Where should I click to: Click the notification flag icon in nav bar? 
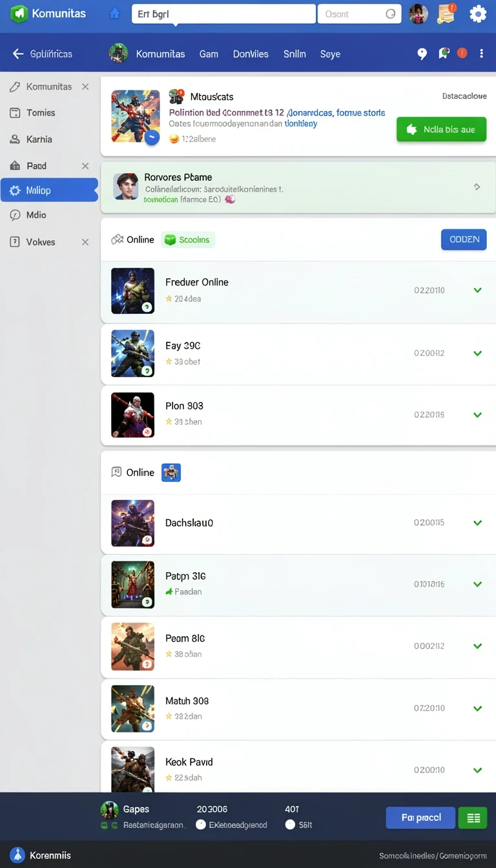[443, 54]
